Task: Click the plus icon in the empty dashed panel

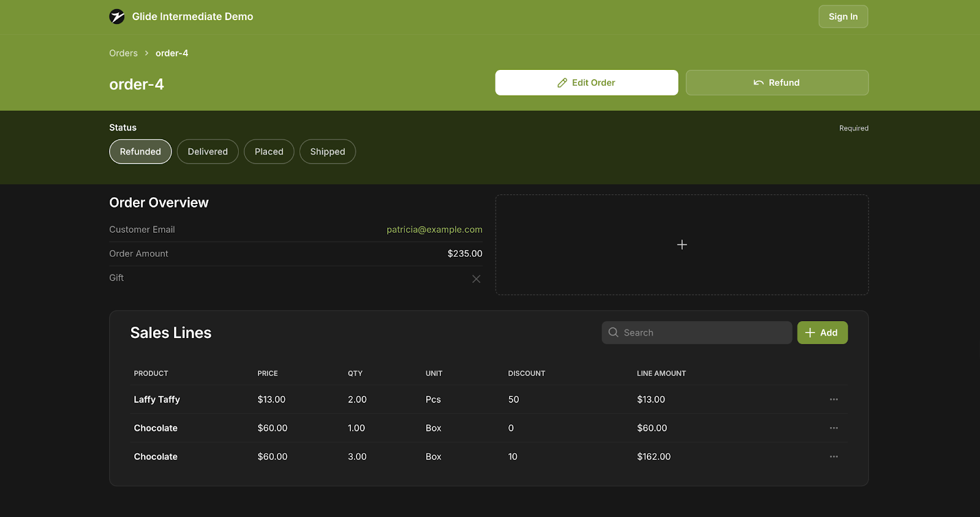Action: [682, 244]
